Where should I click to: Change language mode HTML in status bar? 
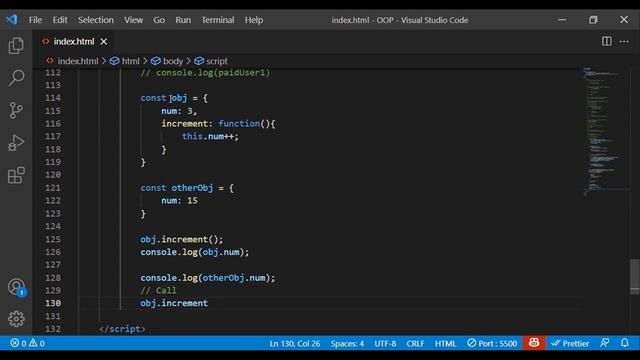pyautogui.click(x=445, y=344)
